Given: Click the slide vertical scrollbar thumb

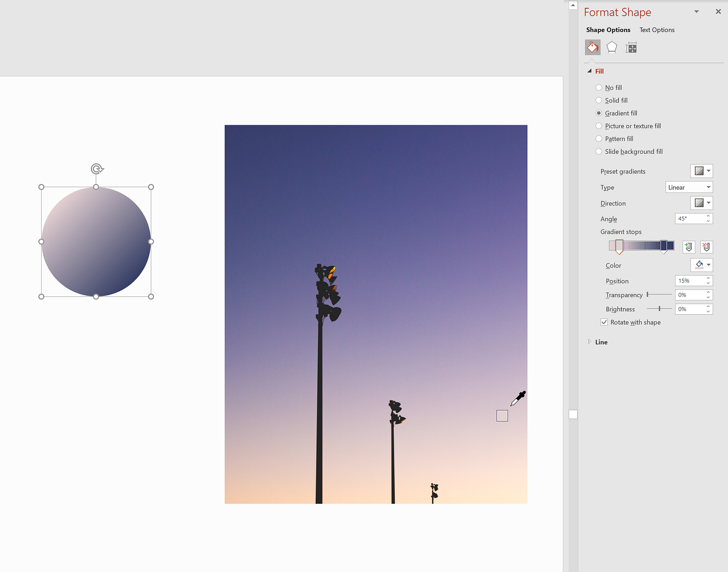Looking at the screenshot, I should (573, 414).
